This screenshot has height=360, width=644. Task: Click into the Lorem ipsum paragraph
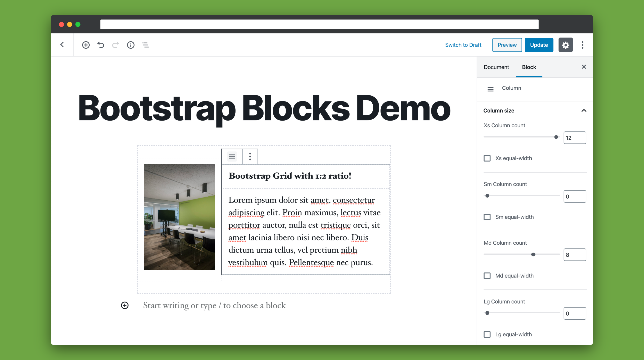click(x=304, y=231)
